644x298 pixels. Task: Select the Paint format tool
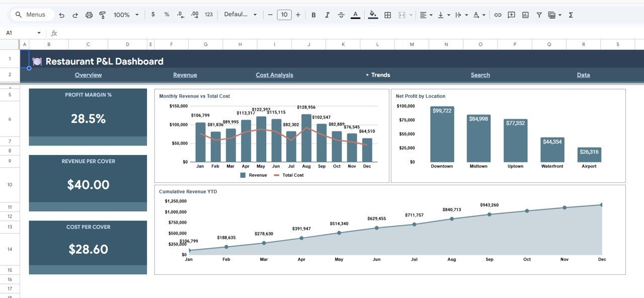(x=103, y=15)
